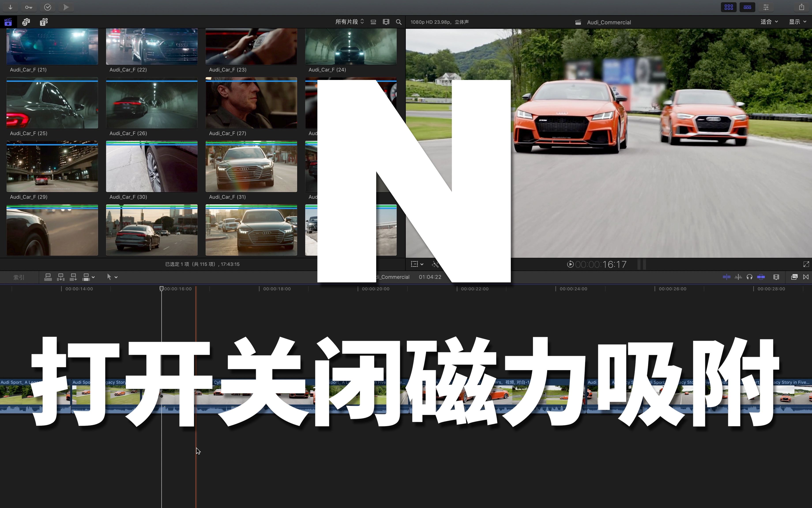Show the Libraries sidebar clapperboard icon
The image size is (812, 508).
8,22
